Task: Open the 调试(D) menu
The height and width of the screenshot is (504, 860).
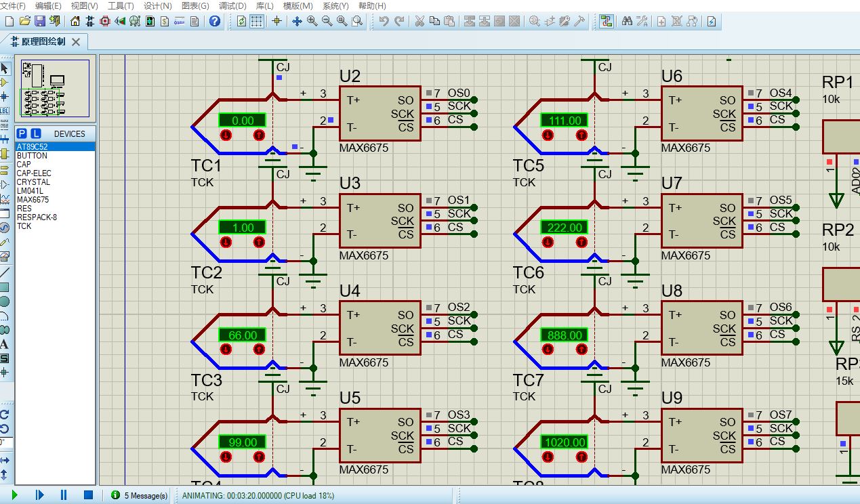Action: (x=232, y=5)
